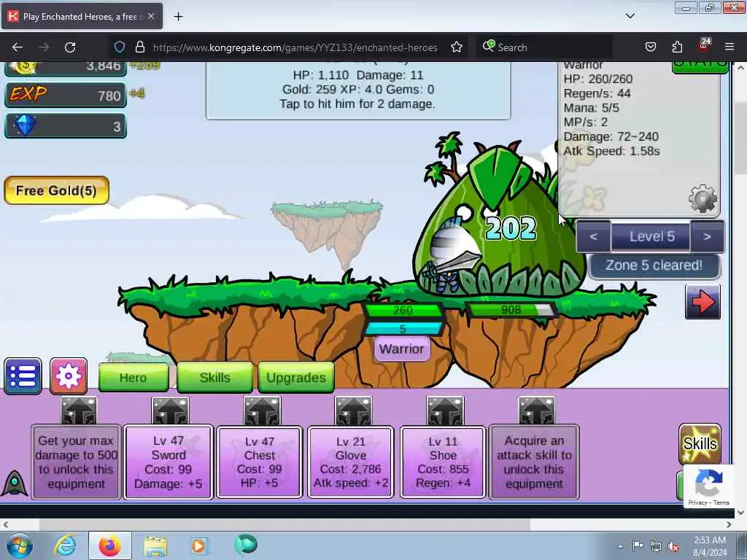Click the browser back arrow
Screen dimensions: 747x560
(x=18, y=47)
